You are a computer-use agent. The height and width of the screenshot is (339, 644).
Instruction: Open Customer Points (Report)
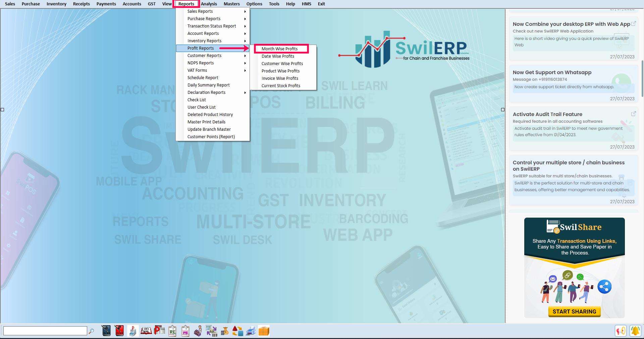(213, 137)
